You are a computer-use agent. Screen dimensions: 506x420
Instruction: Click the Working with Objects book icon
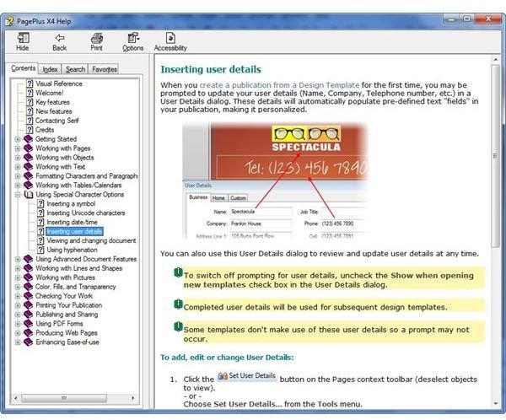tap(29, 158)
